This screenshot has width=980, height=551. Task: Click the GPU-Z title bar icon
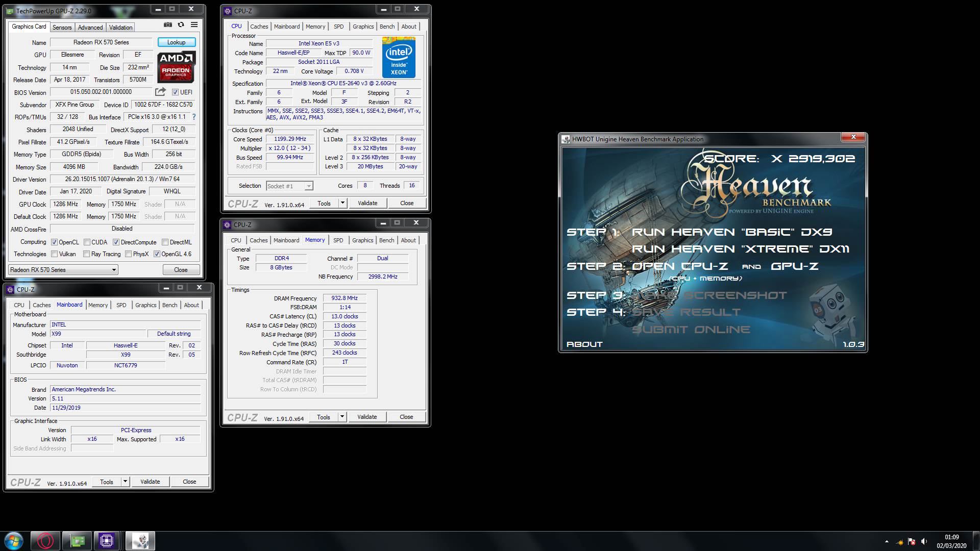(x=10, y=11)
